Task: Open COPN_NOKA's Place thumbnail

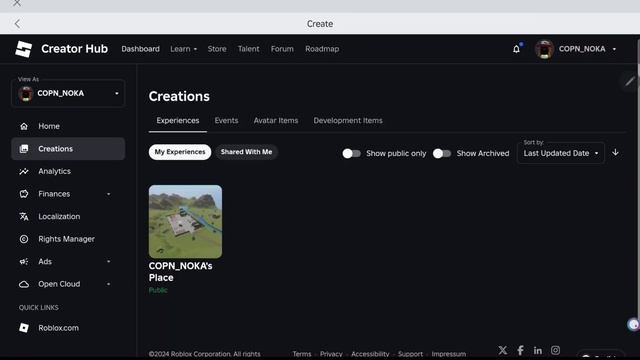Action: pos(185,222)
